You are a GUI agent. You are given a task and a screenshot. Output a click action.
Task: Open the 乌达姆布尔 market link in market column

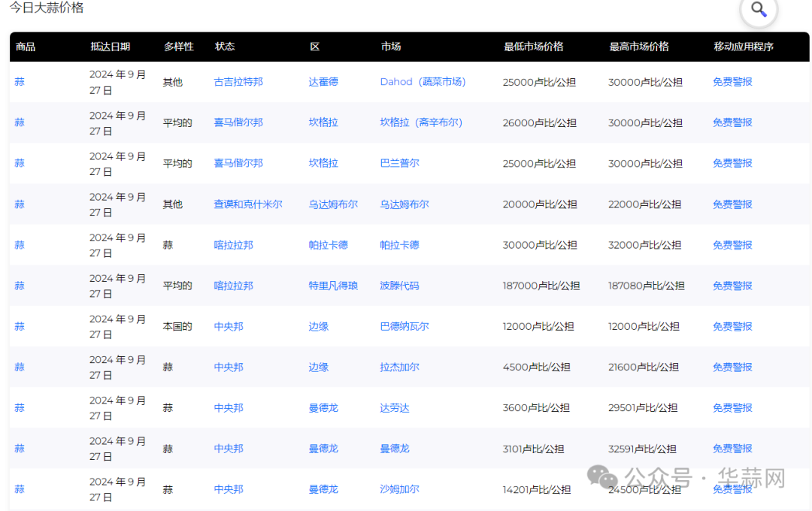coord(404,204)
